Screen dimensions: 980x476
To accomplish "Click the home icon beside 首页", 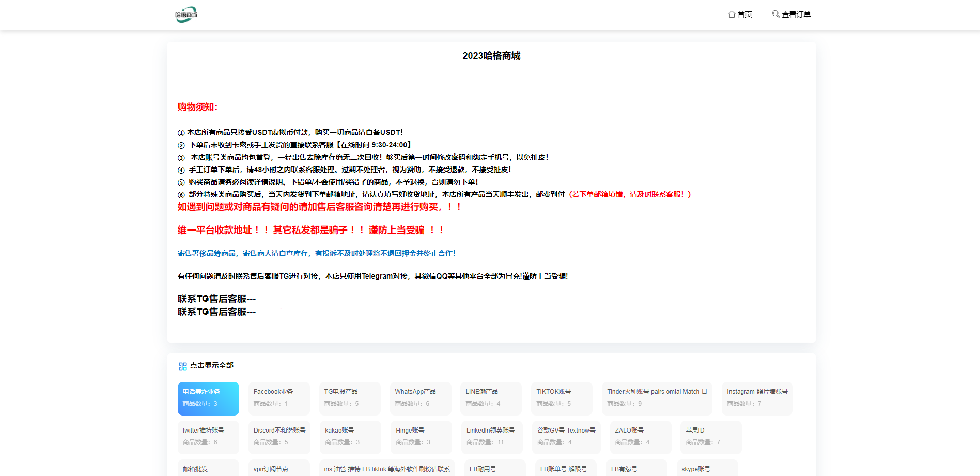I will click(x=732, y=14).
